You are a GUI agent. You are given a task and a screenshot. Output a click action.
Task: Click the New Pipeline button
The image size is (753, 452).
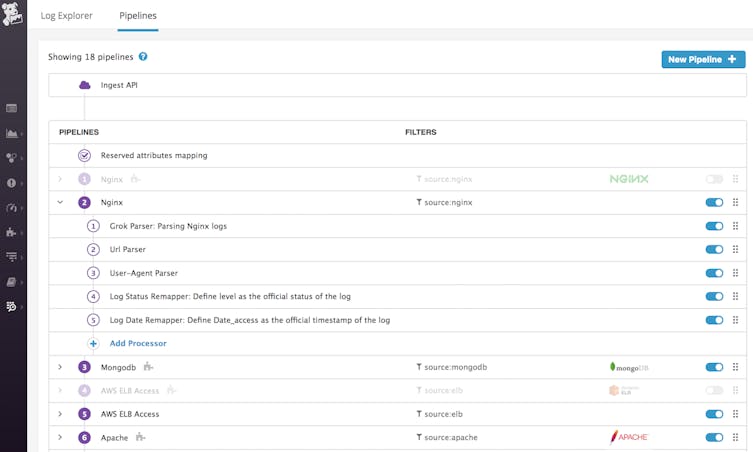(x=703, y=60)
